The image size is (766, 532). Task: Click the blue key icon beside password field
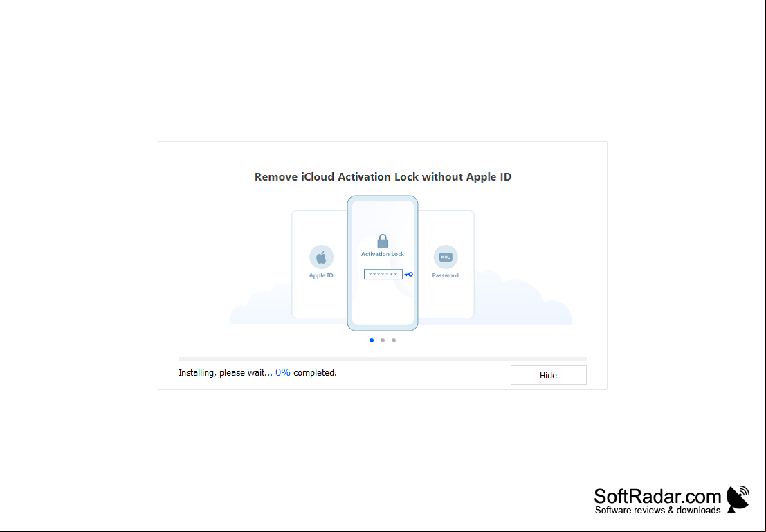[x=409, y=275]
